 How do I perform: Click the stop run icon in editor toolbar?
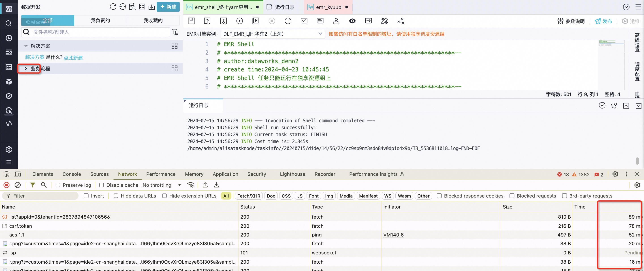point(272,21)
